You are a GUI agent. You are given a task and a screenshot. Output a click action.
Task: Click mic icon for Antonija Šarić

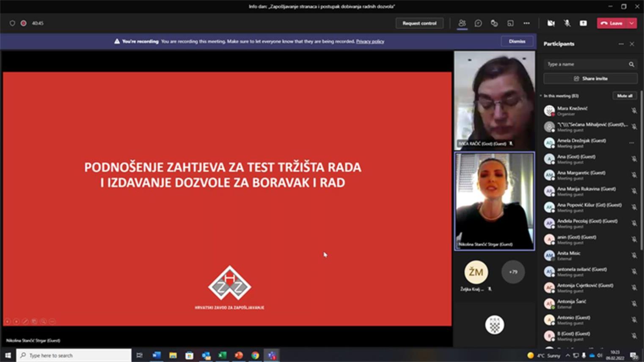click(x=634, y=304)
